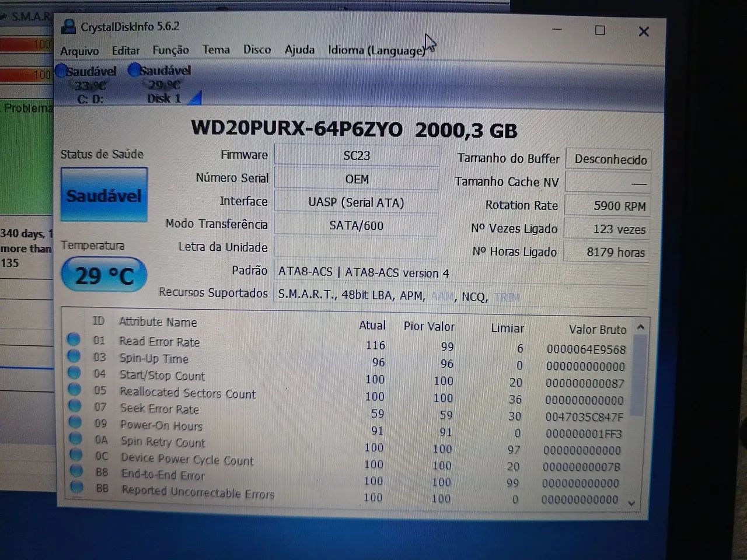Select the Read Error Rate row
747x560 pixels.
click(x=347, y=344)
